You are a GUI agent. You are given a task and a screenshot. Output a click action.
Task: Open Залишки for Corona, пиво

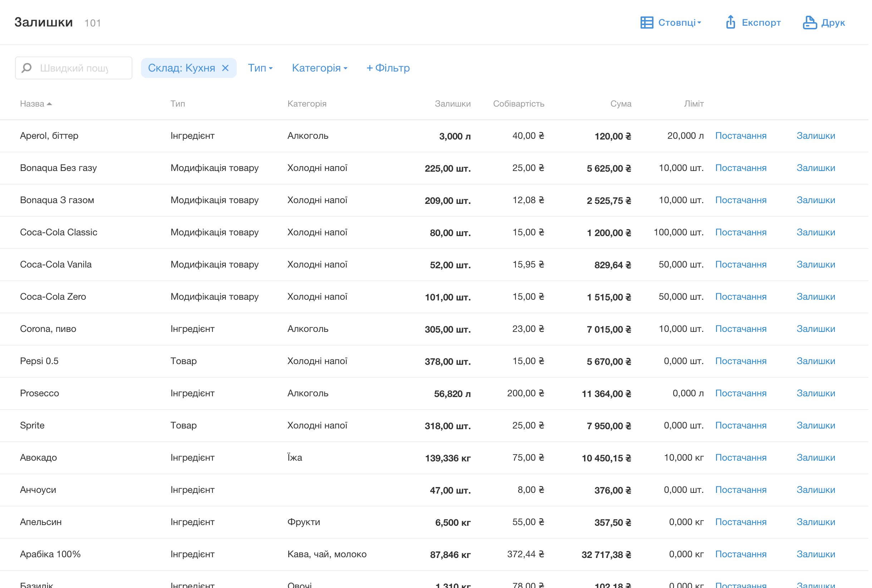click(x=815, y=329)
